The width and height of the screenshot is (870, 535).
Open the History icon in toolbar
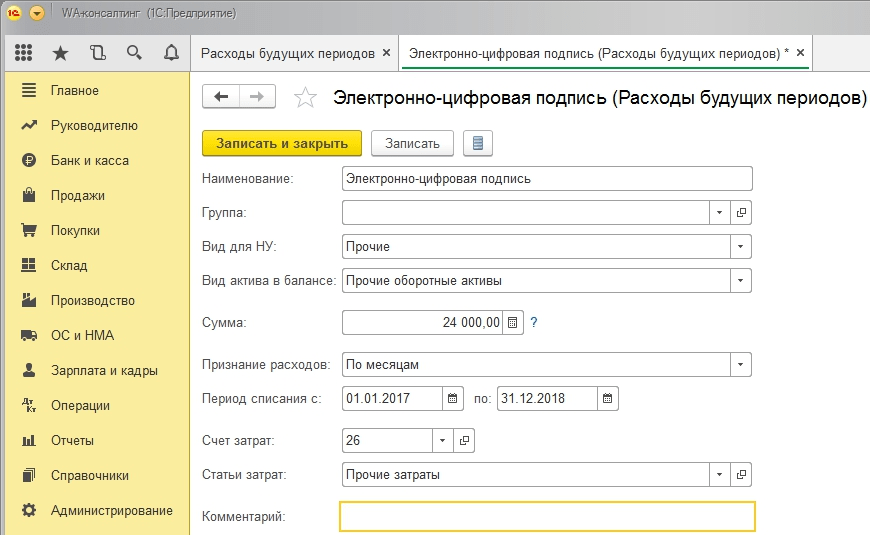click(97, 53)
